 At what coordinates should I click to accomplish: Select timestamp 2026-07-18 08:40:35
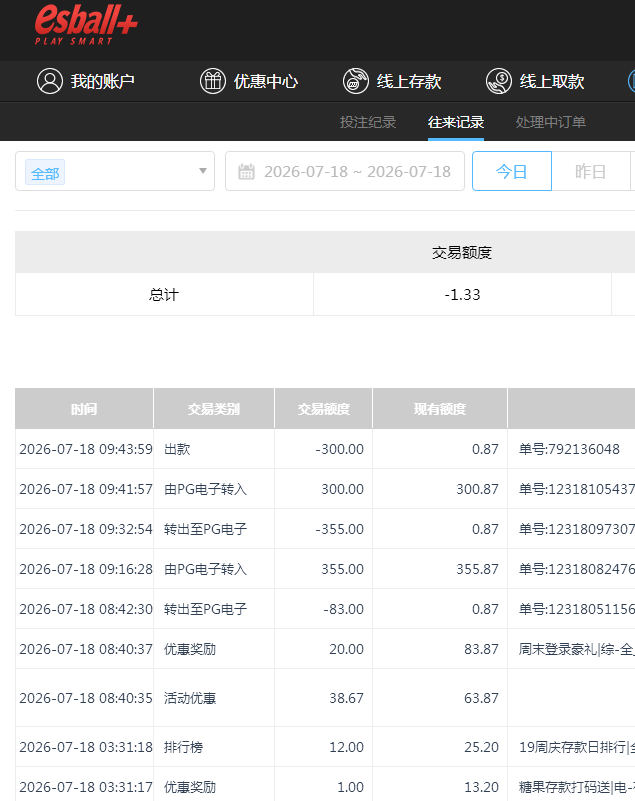(86, 698)
